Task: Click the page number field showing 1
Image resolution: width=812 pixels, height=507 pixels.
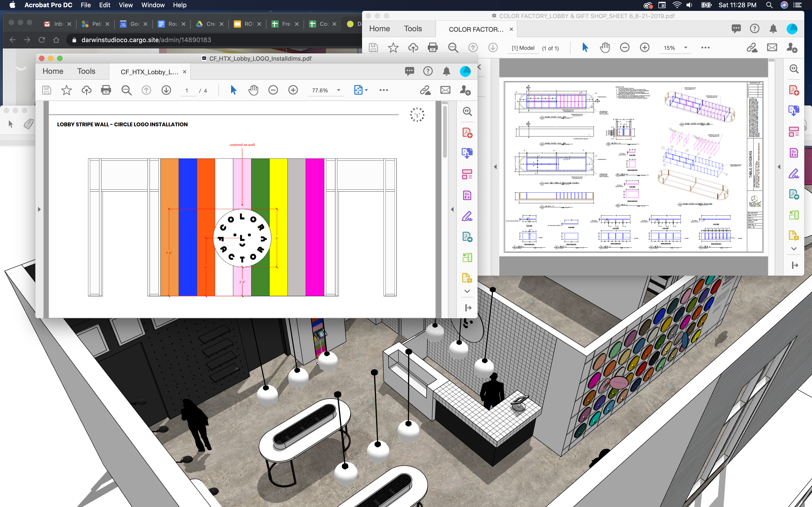Action: click(187, 91)
